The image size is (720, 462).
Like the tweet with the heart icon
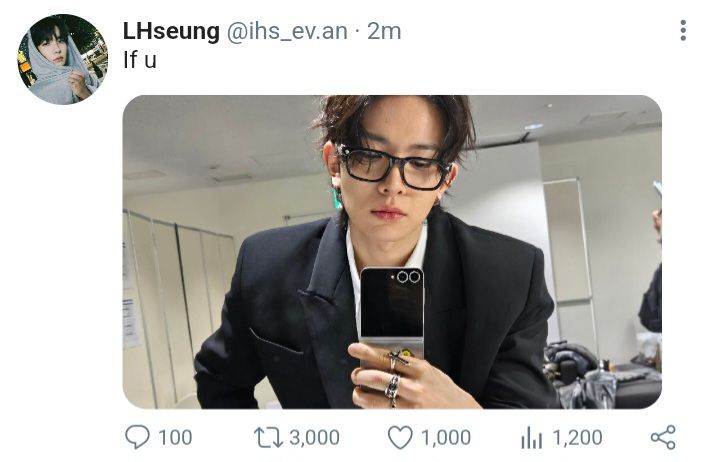(x=400, y=437)
